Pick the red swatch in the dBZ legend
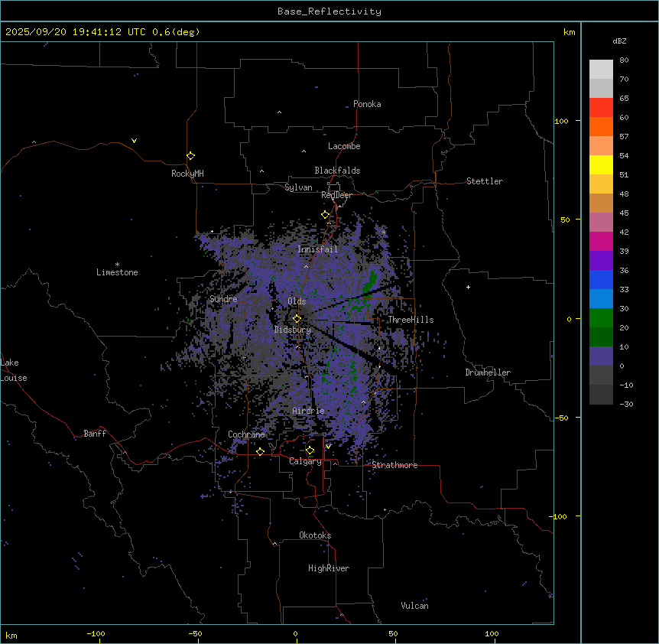 pos(601,107)
